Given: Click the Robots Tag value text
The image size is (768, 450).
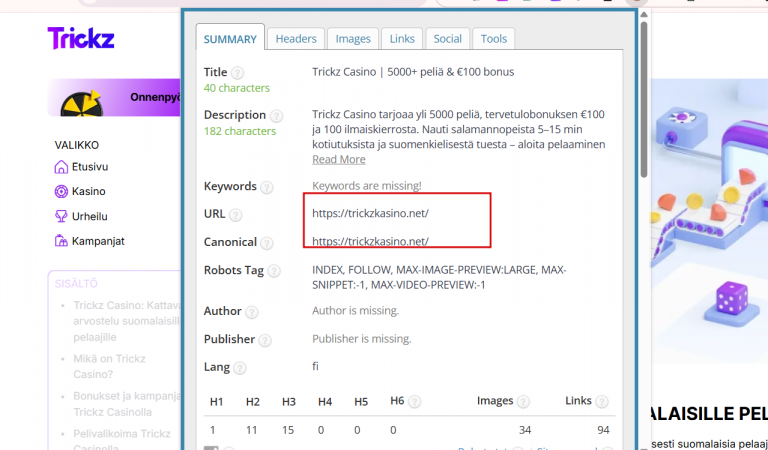Looking at the screenshot, I should 439,278.
